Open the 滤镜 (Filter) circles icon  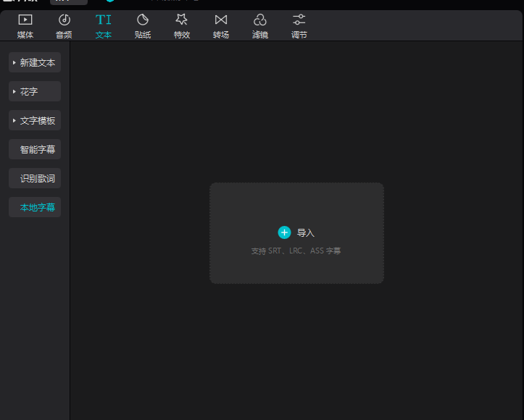pos(259,20)
